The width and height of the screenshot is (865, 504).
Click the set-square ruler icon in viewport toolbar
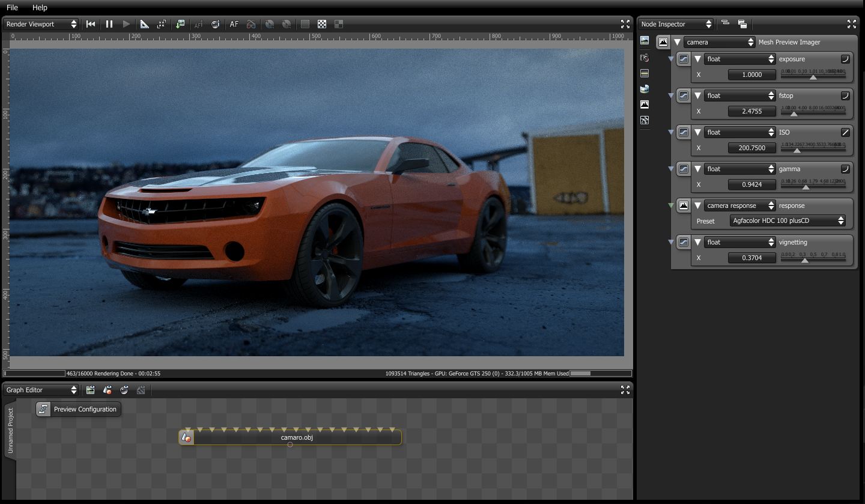(145, 24)
